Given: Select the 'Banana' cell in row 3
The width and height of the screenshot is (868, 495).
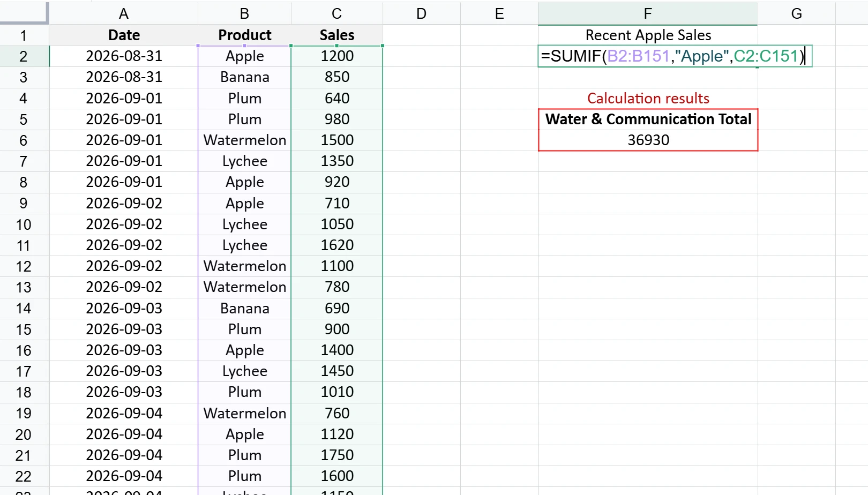Looking at the screenshot, I should [x=244, y=77].
